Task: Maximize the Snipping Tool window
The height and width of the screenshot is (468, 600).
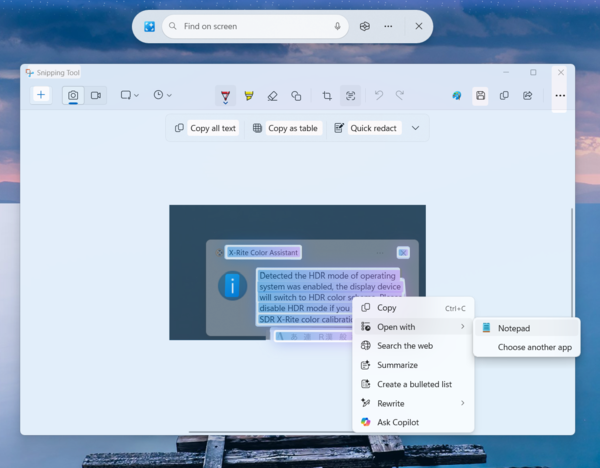Action: (533, 72)
